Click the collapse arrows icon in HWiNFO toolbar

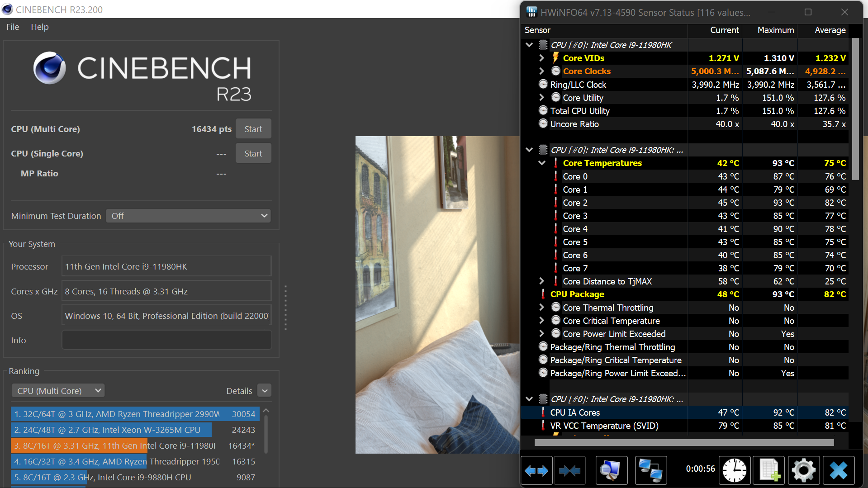pos(569,470)
